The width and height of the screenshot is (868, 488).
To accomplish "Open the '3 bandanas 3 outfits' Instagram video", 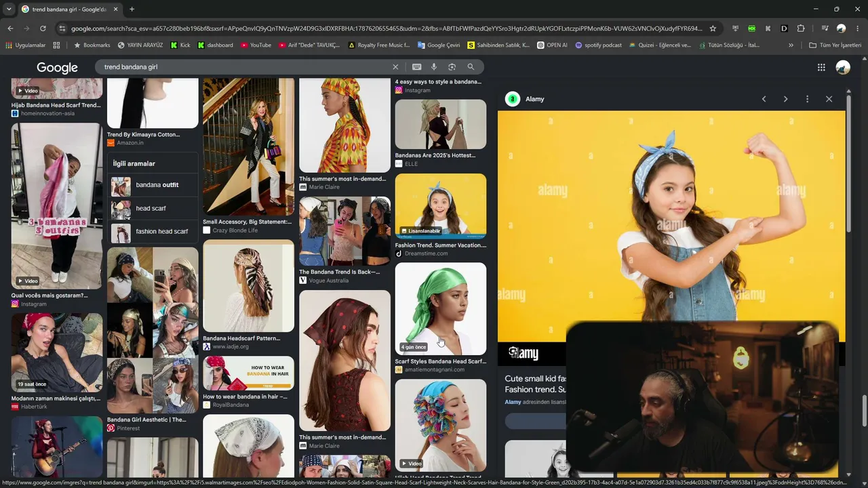I will click(x=57, y=206).
